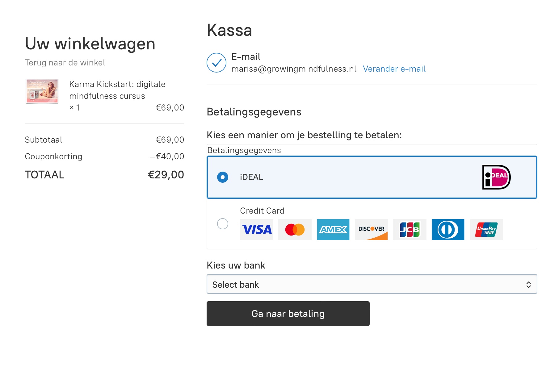Open the Karma Kickstart product thumbnail
Screen dimensions: 546x392
[x=42, y=91]
